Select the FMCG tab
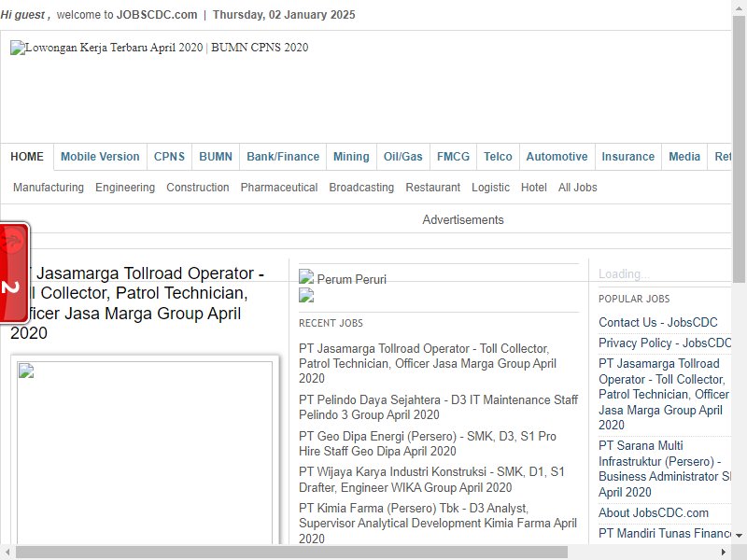The width and height of the screenshot is (747, 560). (x=453, y=157)
